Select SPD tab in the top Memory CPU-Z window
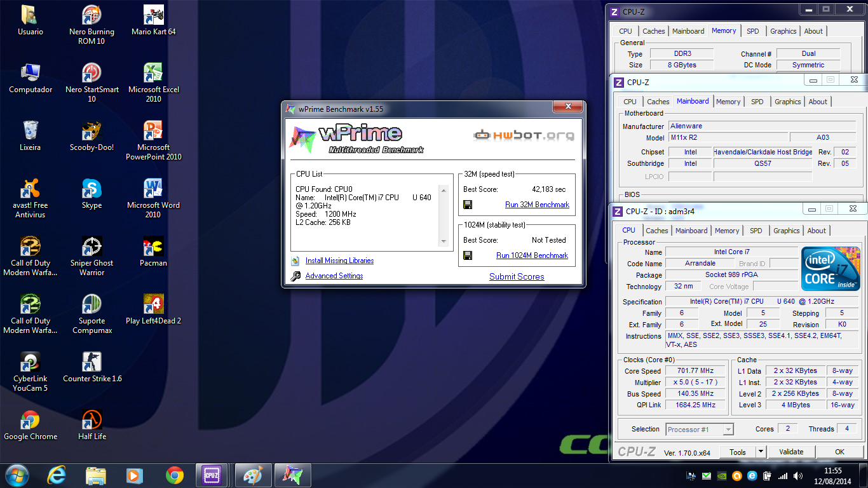Screen dimensions: 868x488 coord(752,31)
